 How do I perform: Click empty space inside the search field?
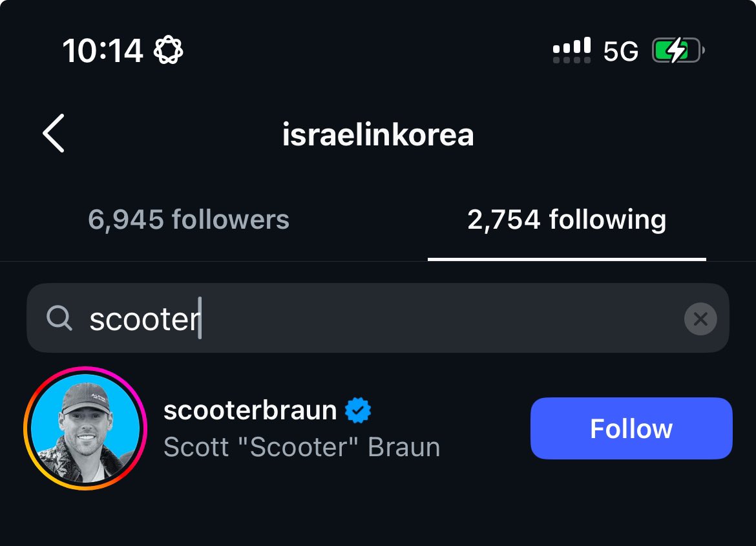click(x=439, y=319)
